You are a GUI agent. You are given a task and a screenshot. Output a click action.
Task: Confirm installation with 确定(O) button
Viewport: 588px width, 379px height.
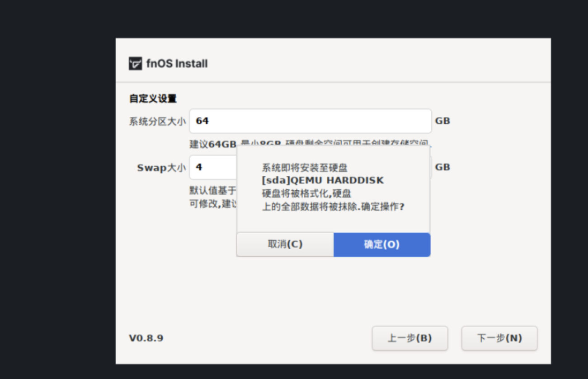click(381, 244)
